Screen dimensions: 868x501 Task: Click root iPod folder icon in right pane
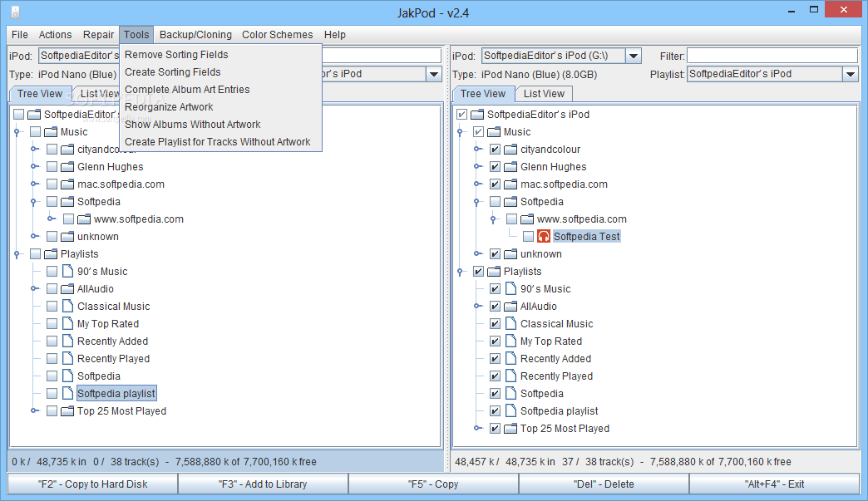(x=477, y=115)
